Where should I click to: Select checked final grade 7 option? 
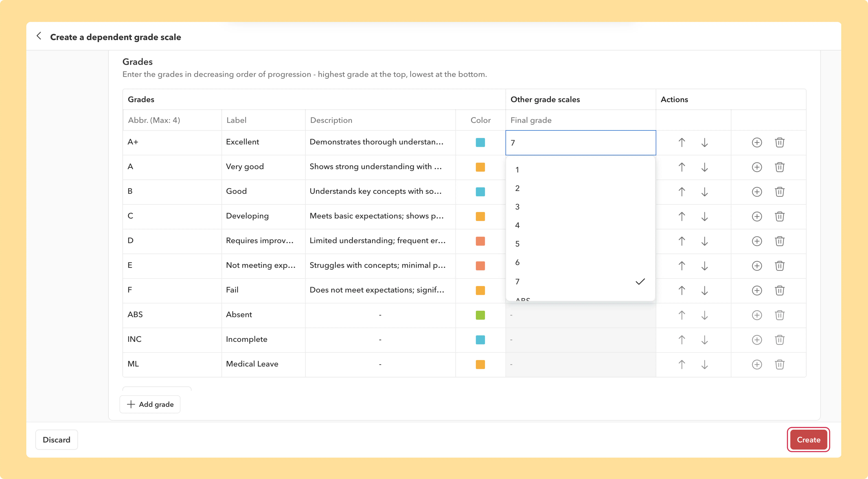[x=581, y=281]
